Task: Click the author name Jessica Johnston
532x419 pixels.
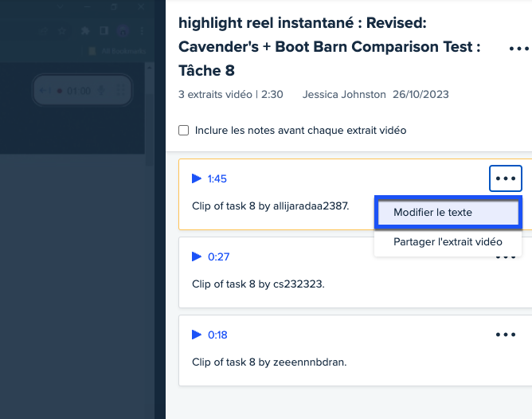Action: pos(344,94)
